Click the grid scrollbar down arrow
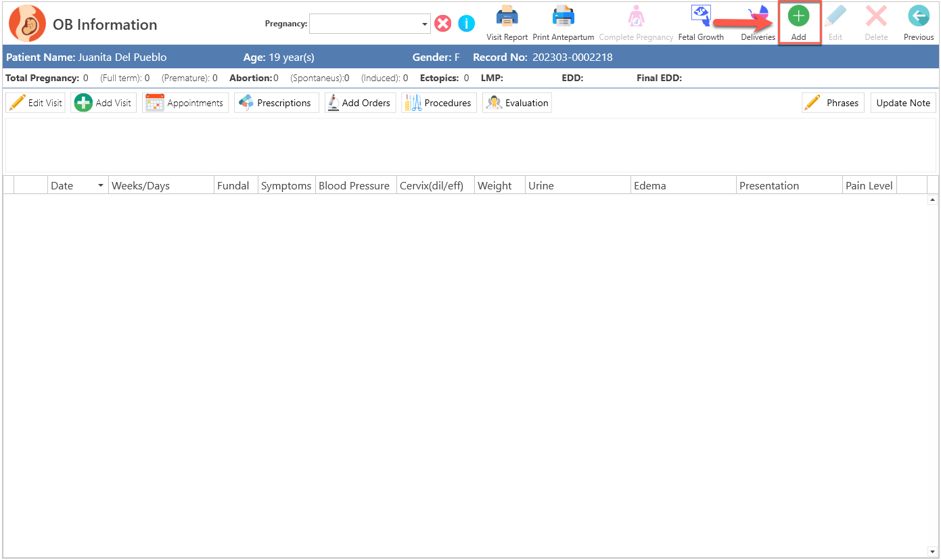The width and height of the screenshot is (941, 560). [x=933, y=551]
